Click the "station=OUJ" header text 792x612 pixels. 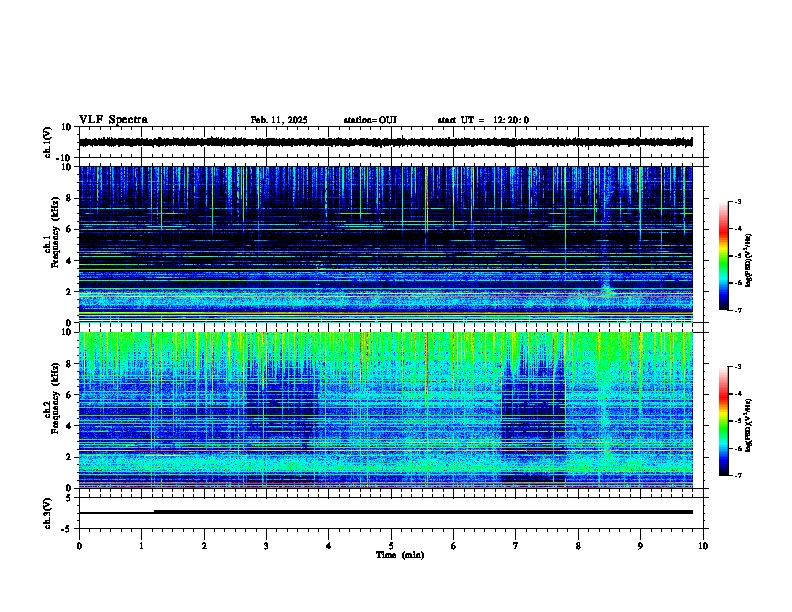click(370, 120)
